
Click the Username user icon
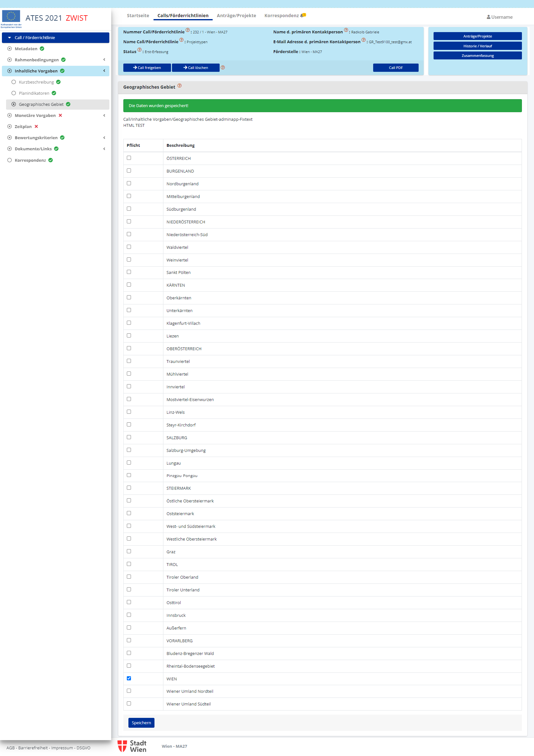click(488, 17)
